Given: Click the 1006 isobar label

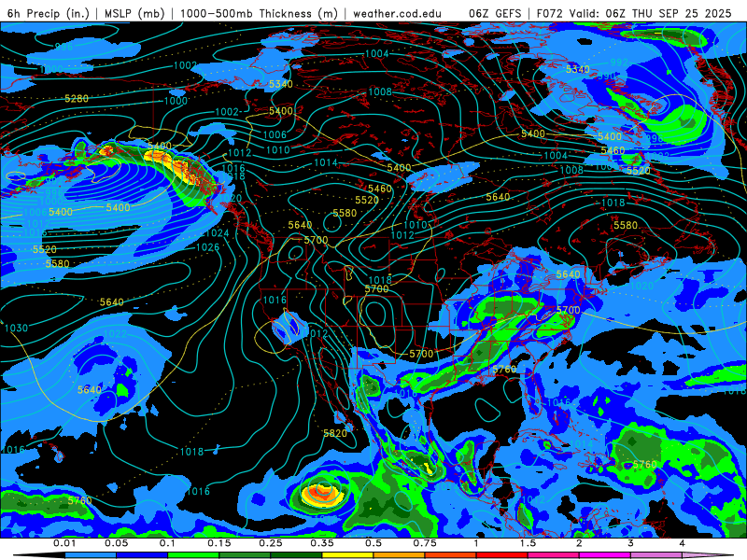Looking at the screenshot, I should (x=275, y=134).
